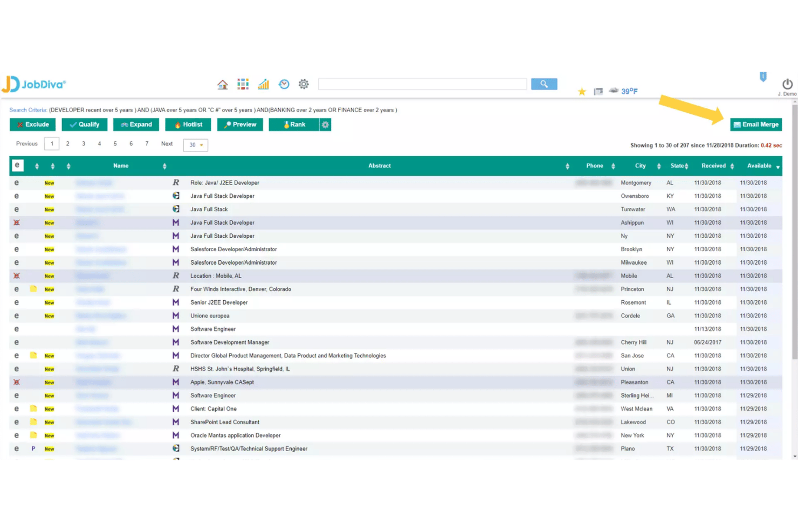Toggle excluded marker for Pleasanton row

17,382
